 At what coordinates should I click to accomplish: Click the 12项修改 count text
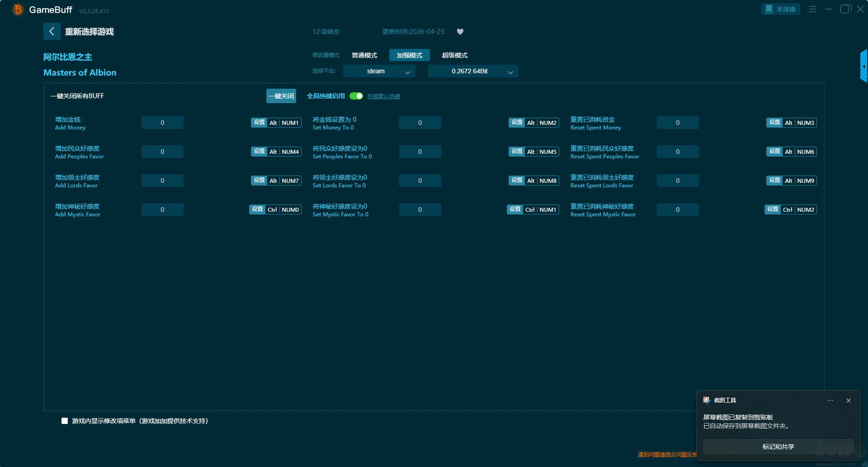(326, 32)
